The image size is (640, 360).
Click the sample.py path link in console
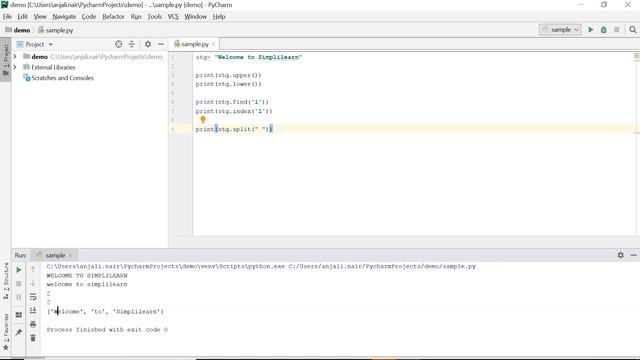[382, 266]
